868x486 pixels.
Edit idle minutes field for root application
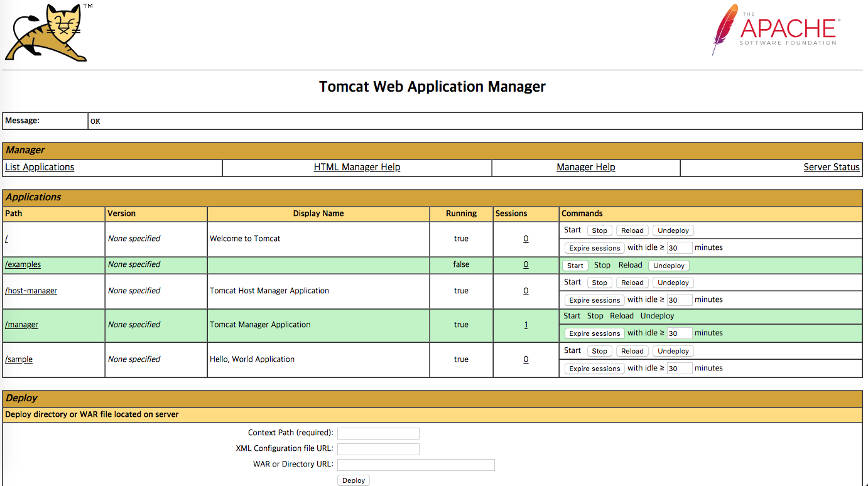(x=680, y=248)
